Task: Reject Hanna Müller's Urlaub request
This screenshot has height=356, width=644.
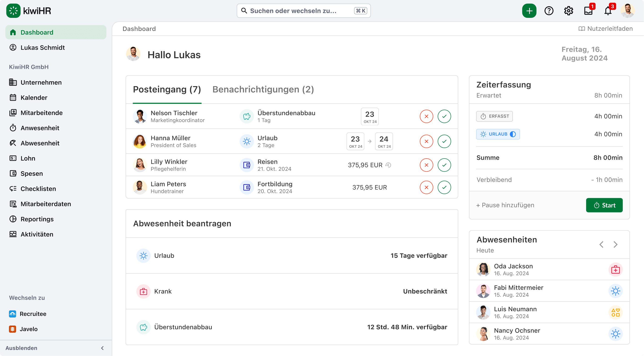Action: click(426, 141)
